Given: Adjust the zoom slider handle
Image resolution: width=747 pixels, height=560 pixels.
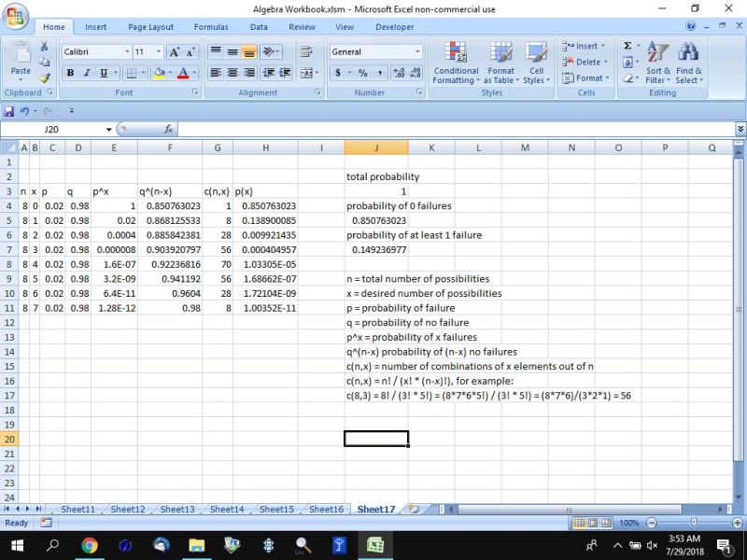Looking at the screenshot, I should pyautogui.click(x=694, y=523).
